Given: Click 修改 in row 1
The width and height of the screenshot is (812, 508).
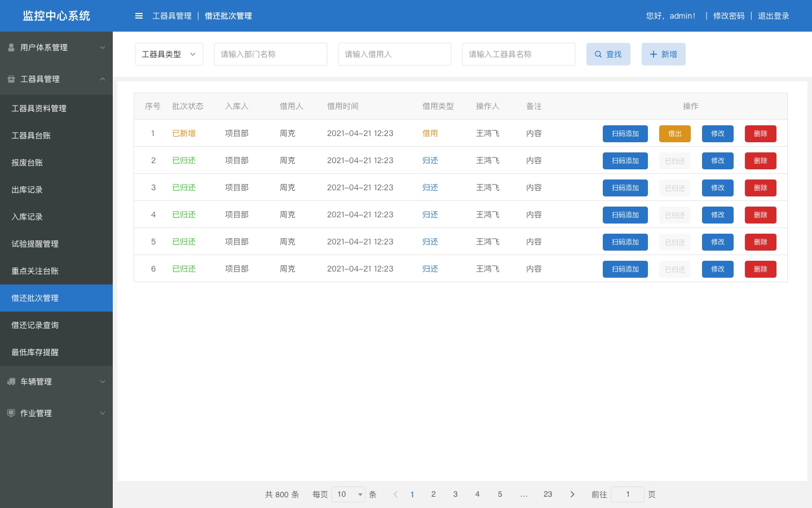Looking at the screenshot, I should [718, 134].
